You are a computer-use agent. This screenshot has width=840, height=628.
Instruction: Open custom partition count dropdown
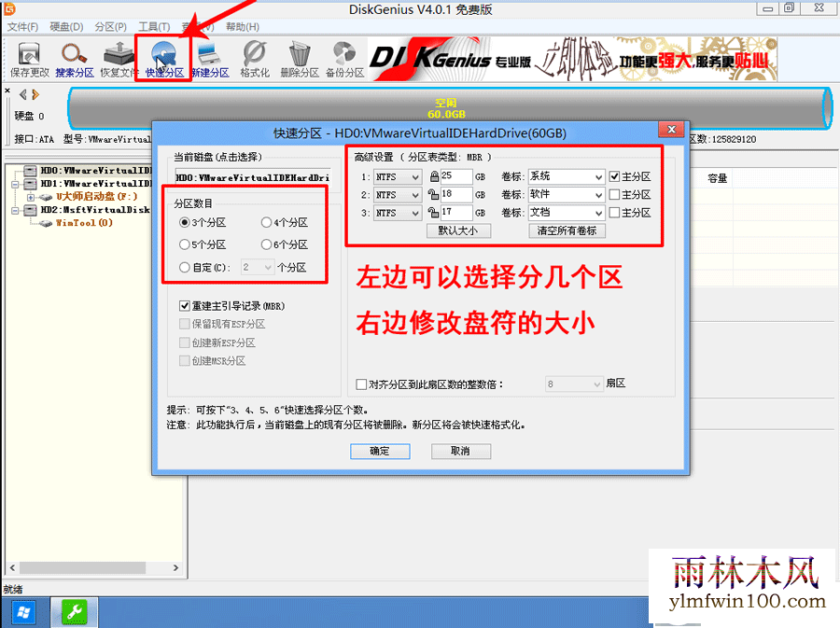(x=258, y=267)
